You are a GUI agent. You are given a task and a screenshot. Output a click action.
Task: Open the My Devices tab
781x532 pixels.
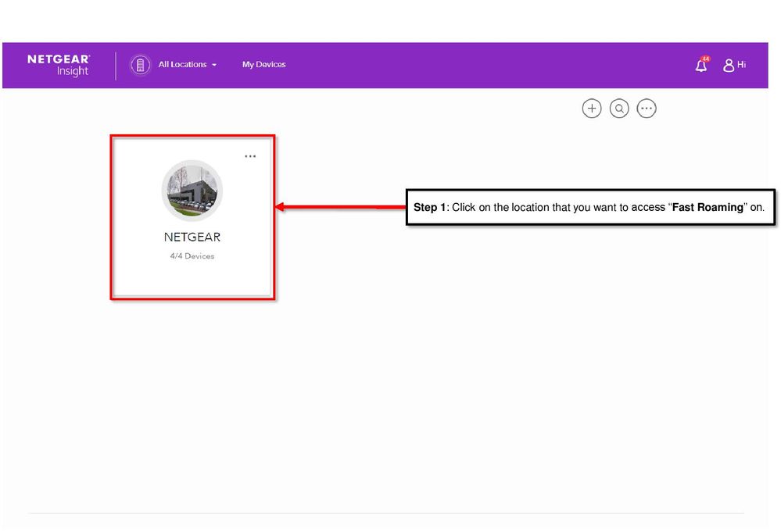point(264,65)
